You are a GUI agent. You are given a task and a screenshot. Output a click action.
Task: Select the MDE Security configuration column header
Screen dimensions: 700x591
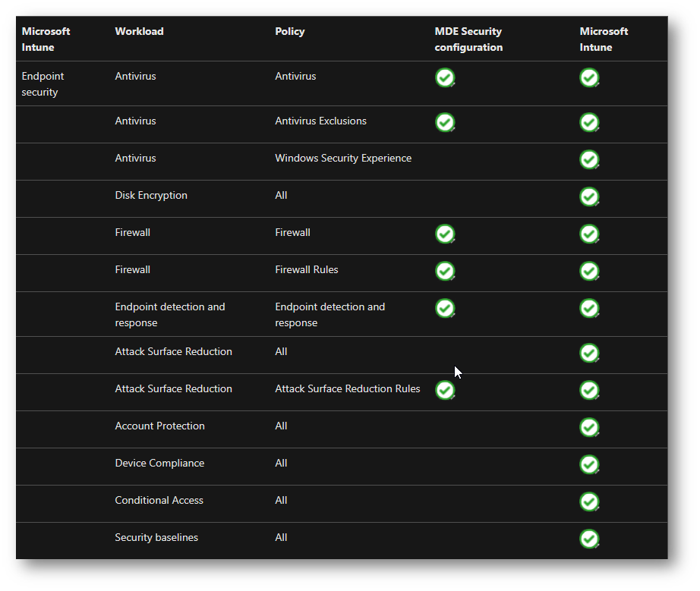pyautogui.click(x=468, y=39)
